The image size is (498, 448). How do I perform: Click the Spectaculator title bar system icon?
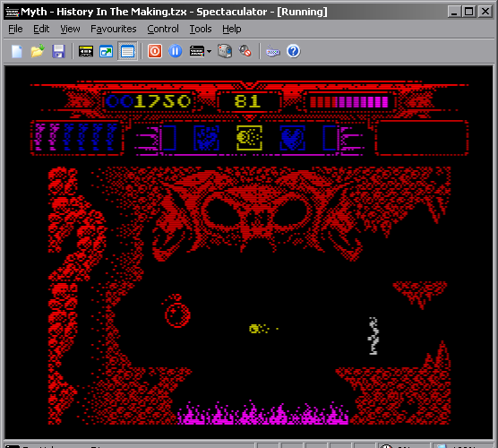(x=12, y=12)
